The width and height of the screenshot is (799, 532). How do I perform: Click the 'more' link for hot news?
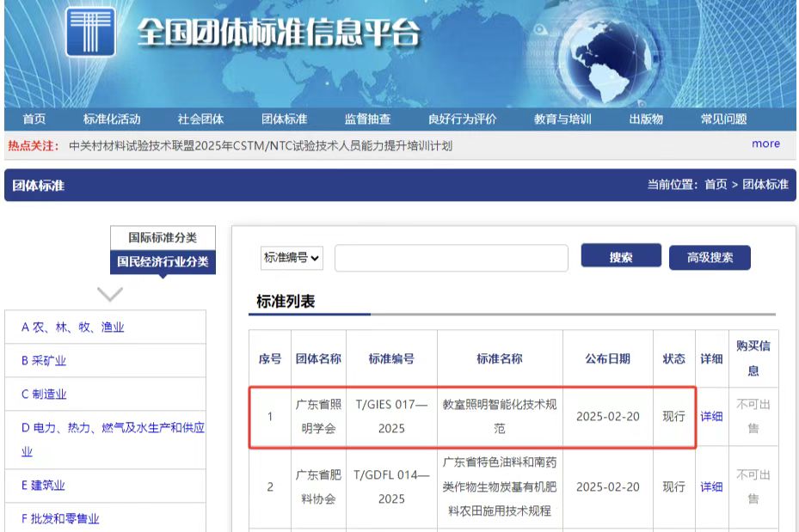[x=765, y=144]
